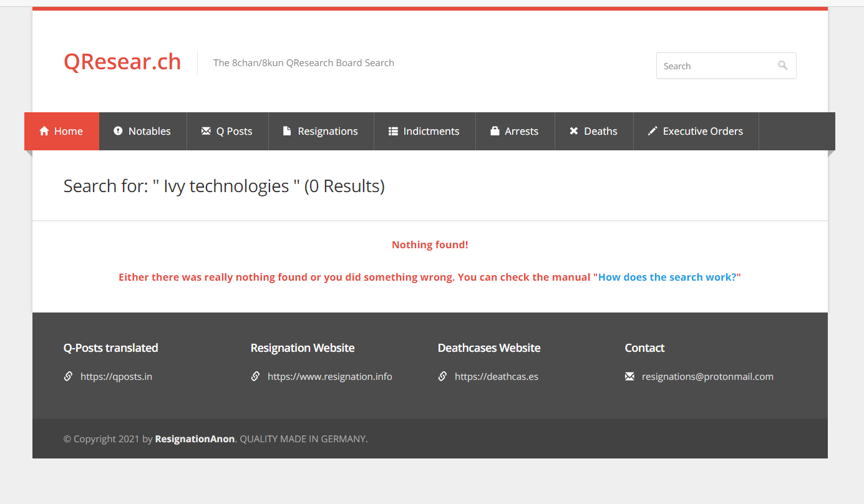Select the Indictments menu item
This screenshot has height=504, width=864.
pos(425,131)
